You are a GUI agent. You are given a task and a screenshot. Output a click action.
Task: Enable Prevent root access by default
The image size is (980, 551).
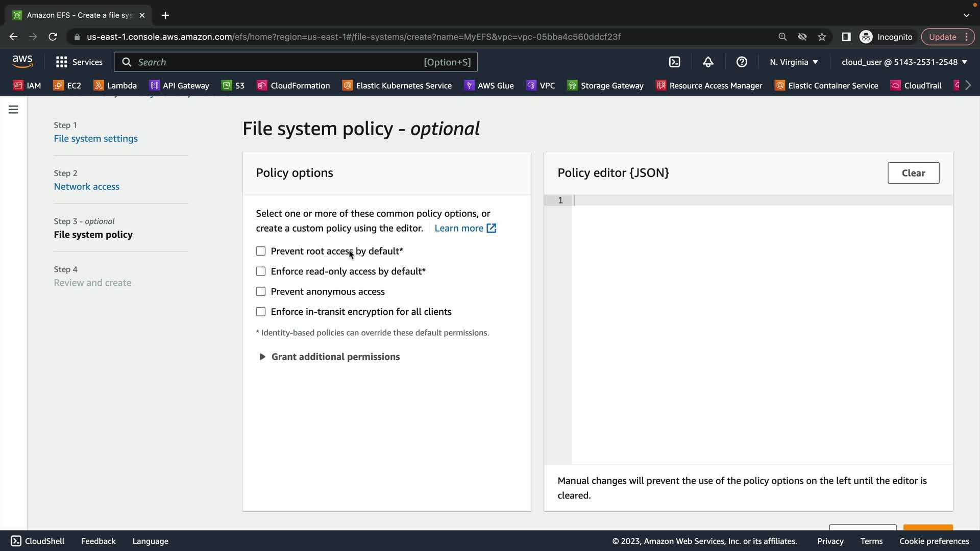[x=261, y=251]
